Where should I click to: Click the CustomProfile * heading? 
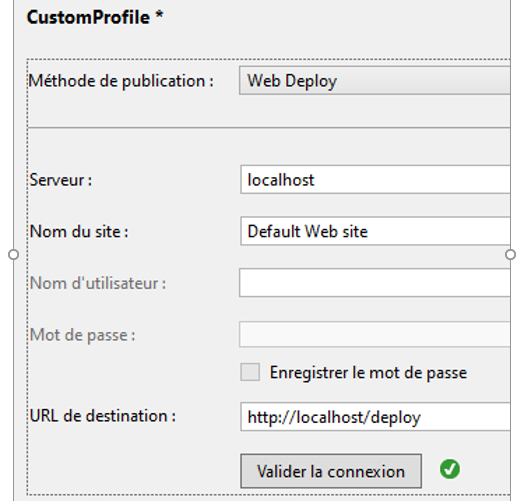point(95,17)
